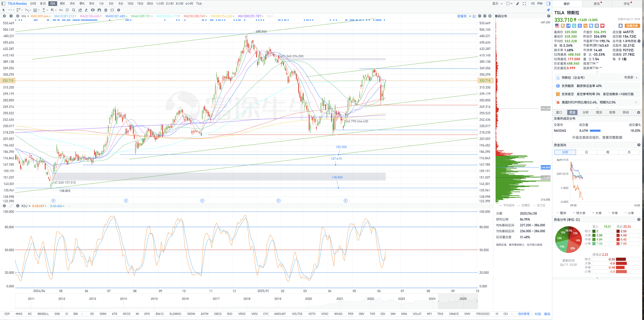Click the red heart favorite icon

click(x=602, y=26)
